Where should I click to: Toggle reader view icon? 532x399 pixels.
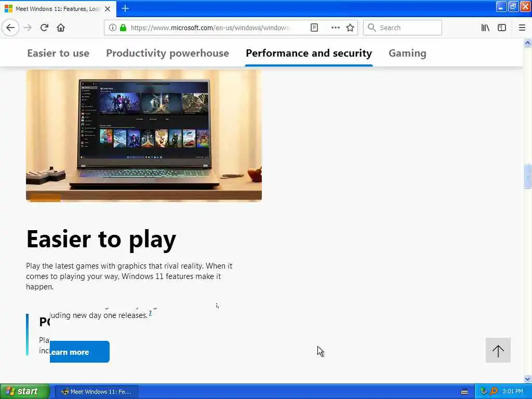tap(314, 28)
